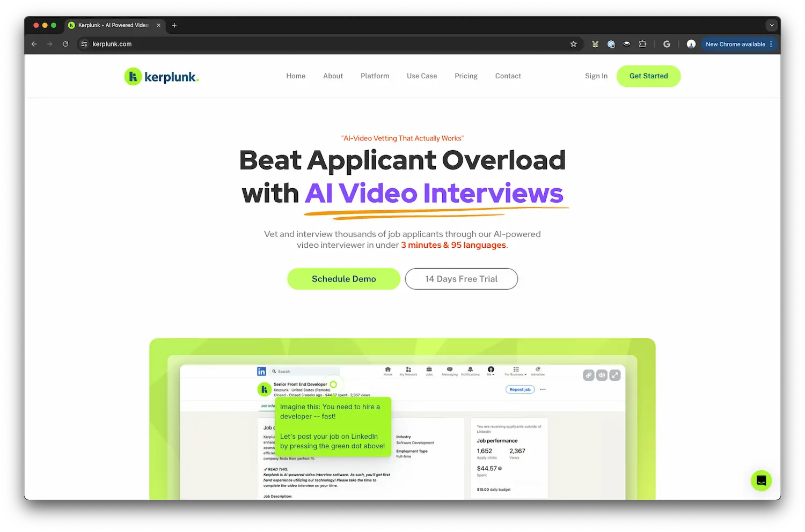
Task: Mute the demo sound with speaker icon
Action: tap(602, 375)
